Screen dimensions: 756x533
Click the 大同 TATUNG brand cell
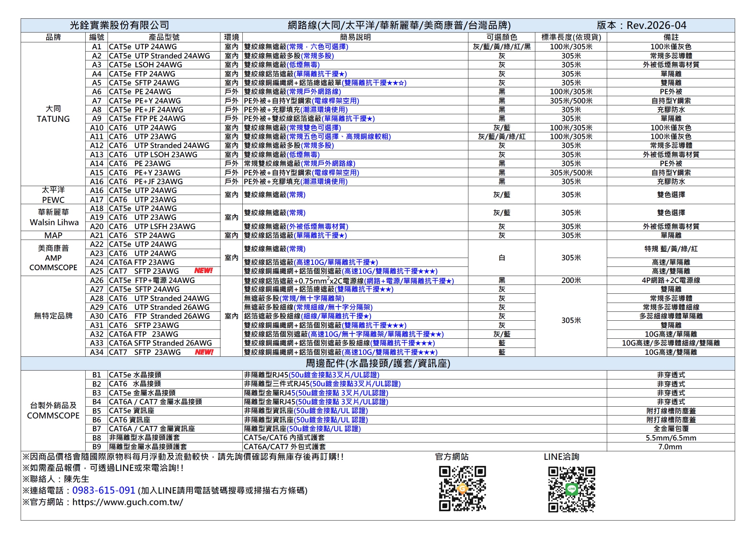point(53,114)
